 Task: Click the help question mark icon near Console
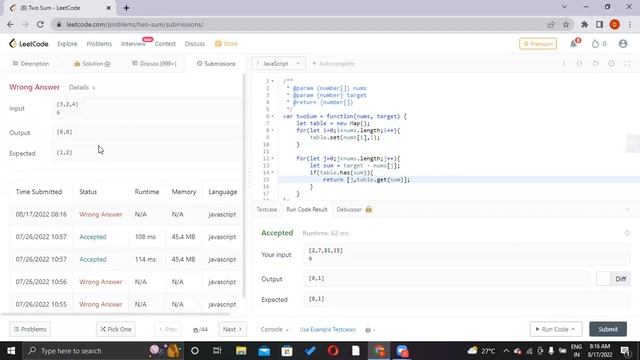coord(368,330)
